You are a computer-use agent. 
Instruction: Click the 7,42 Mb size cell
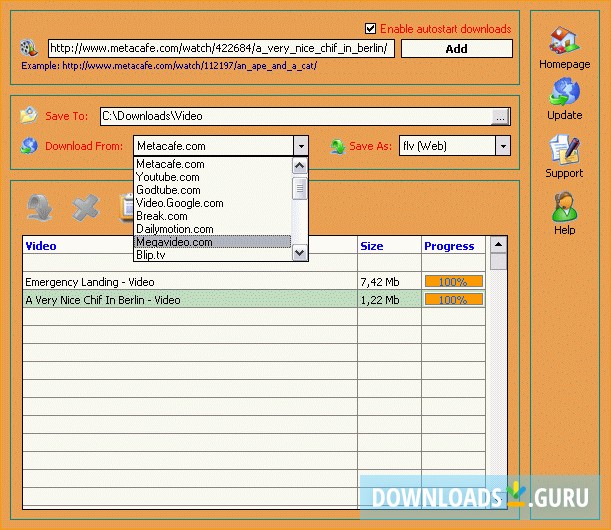pos(389,282)
